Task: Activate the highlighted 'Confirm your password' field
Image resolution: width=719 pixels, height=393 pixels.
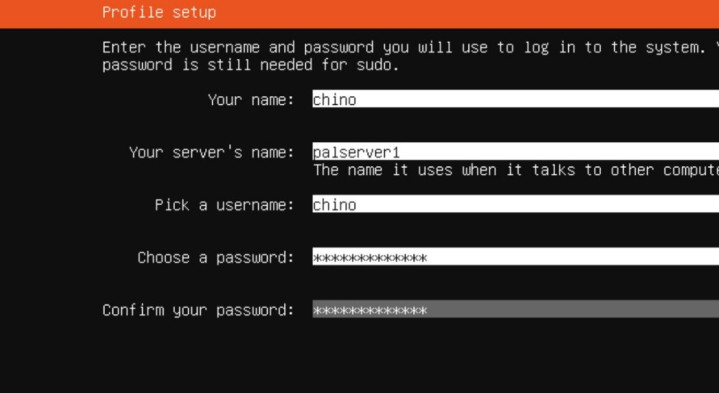Action: click(515, 310)
